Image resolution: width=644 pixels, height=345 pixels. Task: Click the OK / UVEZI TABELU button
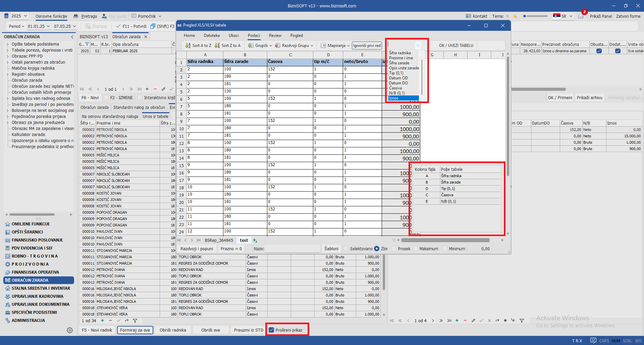[456, 46]
